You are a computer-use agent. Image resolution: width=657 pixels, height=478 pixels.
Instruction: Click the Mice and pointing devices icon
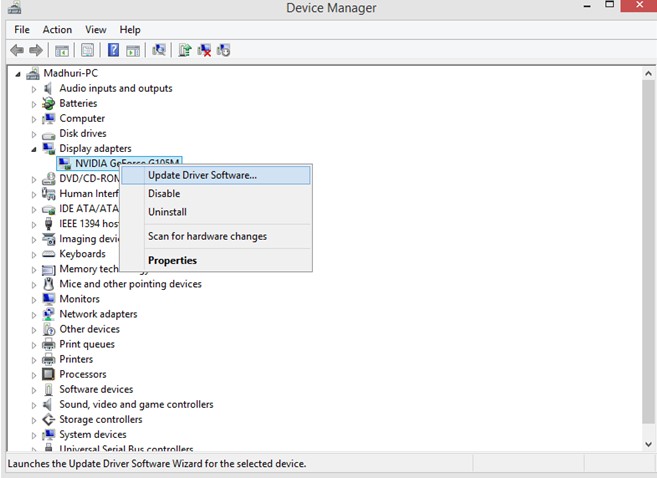click(x=49, y=284)
